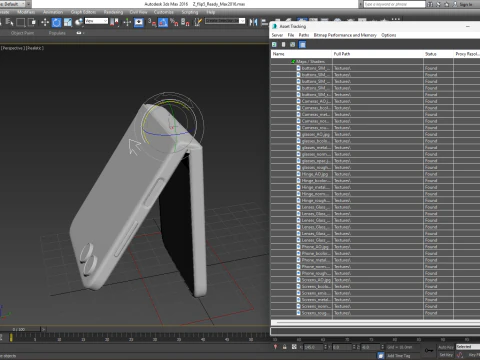Viewport: 480px width, 360px height.
Task: Sort by the Status column header
Action: 438,54
